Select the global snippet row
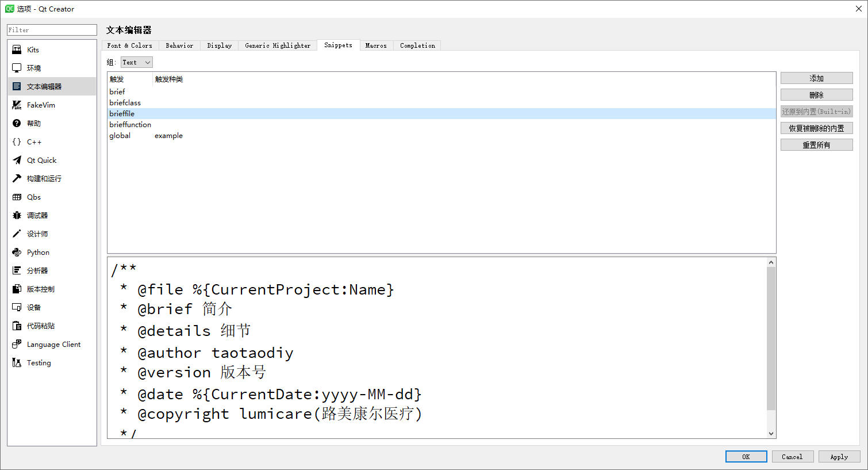Screen dimensions: 868x470 [441, 135]
